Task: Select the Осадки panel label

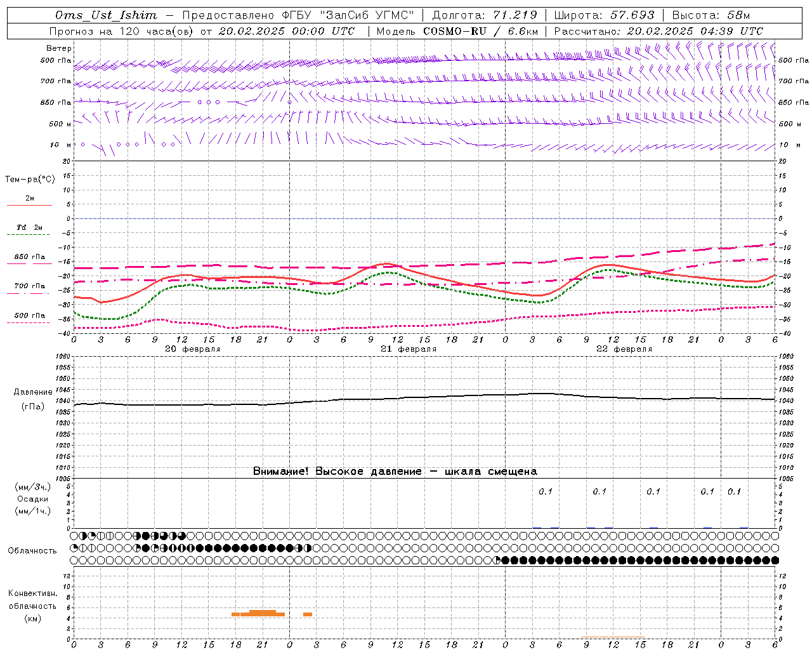Action: click(33, 500)
